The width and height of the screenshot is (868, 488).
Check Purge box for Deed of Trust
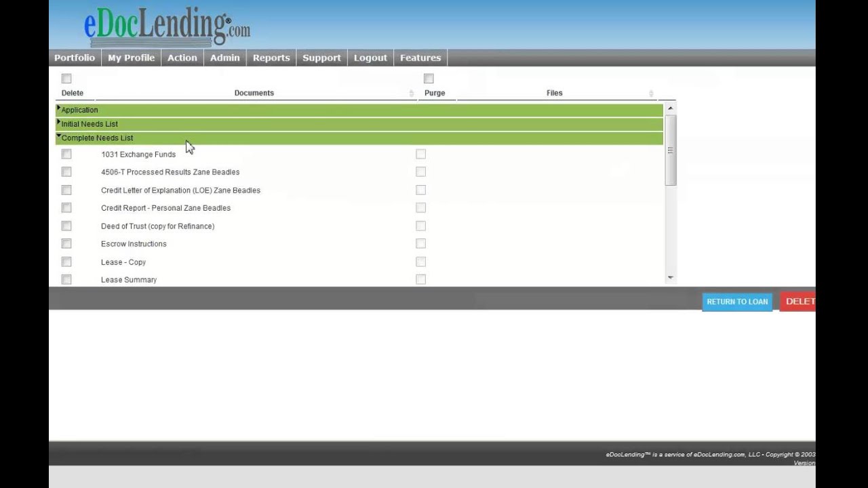click(x=421, y=226)
